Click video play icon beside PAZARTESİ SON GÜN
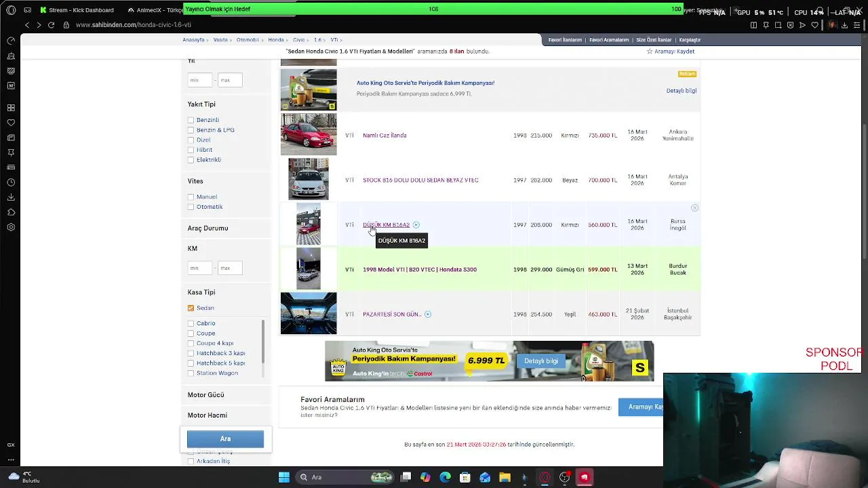 click(x=428, y=314)
